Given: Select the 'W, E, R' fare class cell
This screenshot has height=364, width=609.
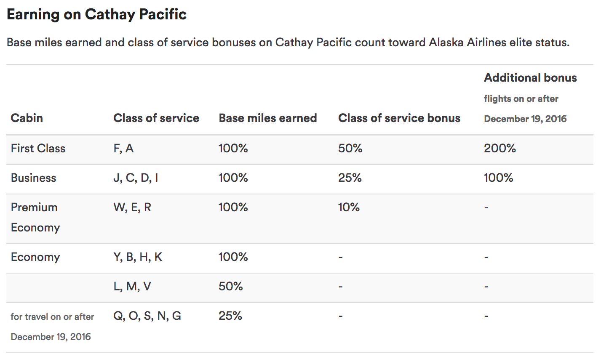Looking at the screenshot, I should (132, 207).
